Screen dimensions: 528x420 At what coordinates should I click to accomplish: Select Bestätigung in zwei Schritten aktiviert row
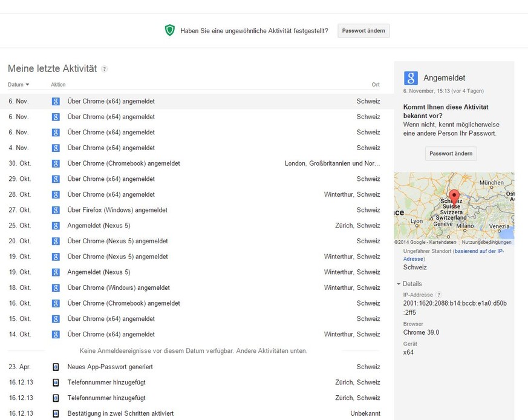[120, 413]
